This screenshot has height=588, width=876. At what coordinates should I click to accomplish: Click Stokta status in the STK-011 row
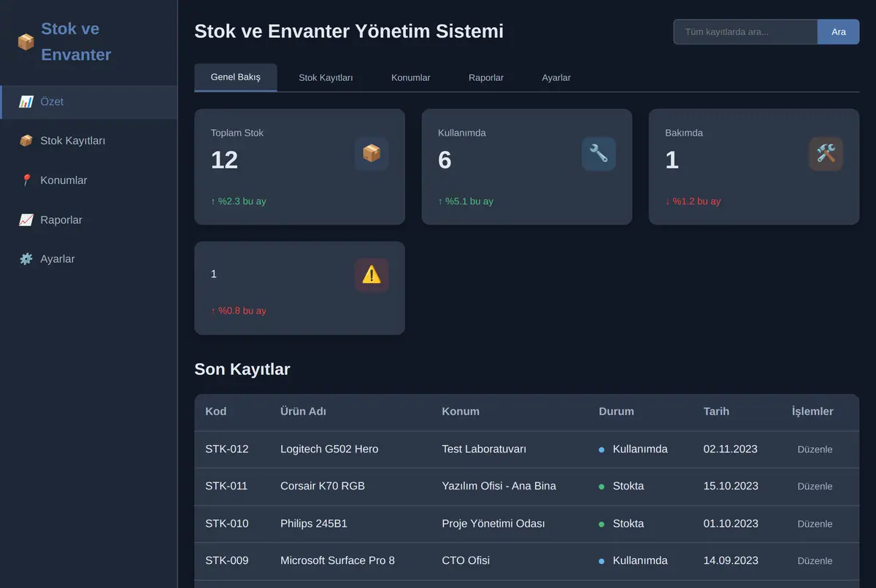click(621, 487)
